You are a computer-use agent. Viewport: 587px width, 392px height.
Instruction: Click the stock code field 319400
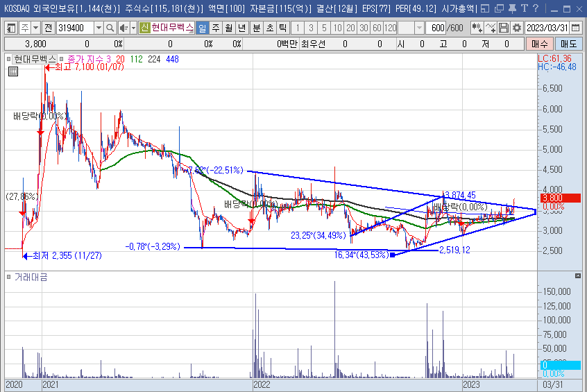[x=75, y=28]
